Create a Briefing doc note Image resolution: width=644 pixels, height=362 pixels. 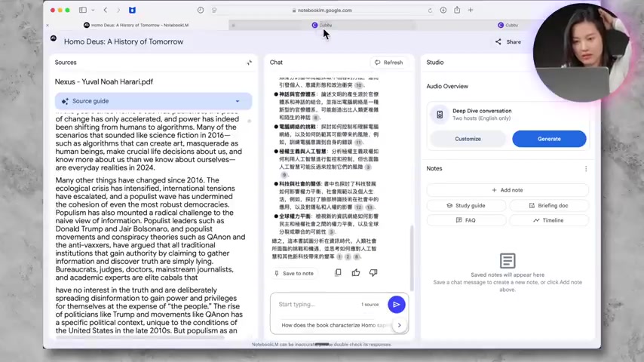[x=549, y=205]
